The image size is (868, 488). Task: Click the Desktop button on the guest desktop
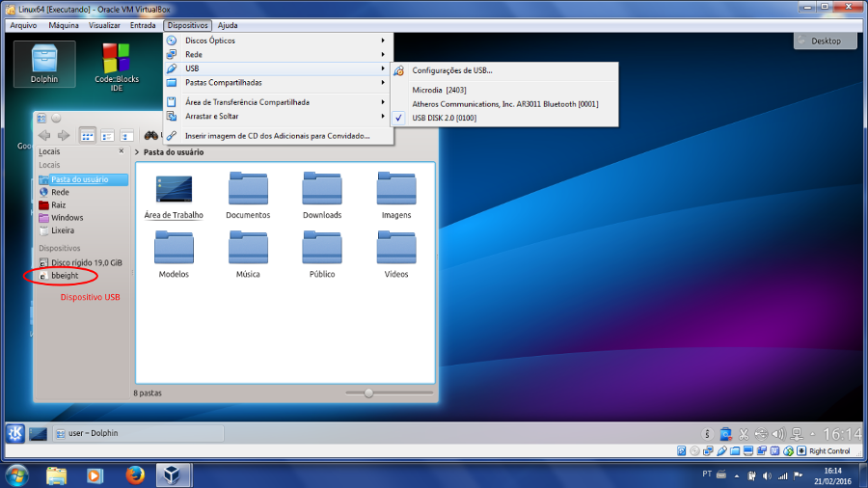coord(826,41)
